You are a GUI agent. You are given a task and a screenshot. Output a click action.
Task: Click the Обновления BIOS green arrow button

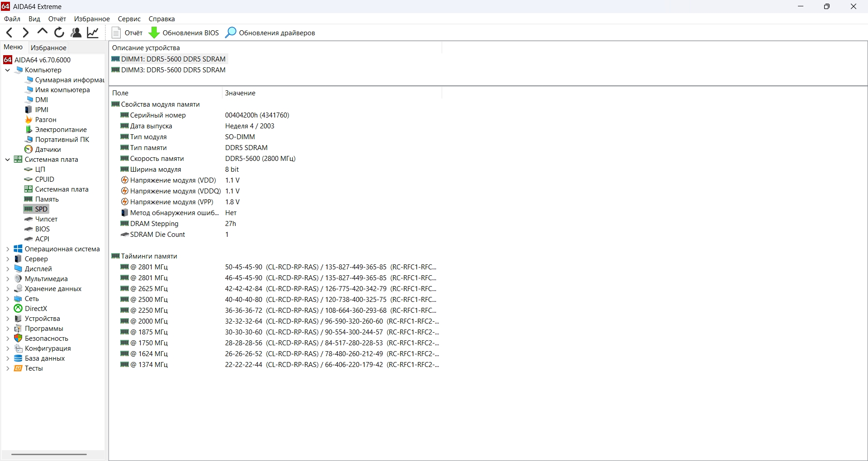184,33
